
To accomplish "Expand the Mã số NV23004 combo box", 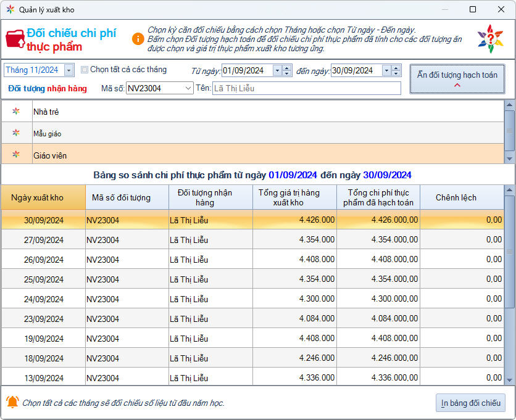I will [x=188, y=88].
